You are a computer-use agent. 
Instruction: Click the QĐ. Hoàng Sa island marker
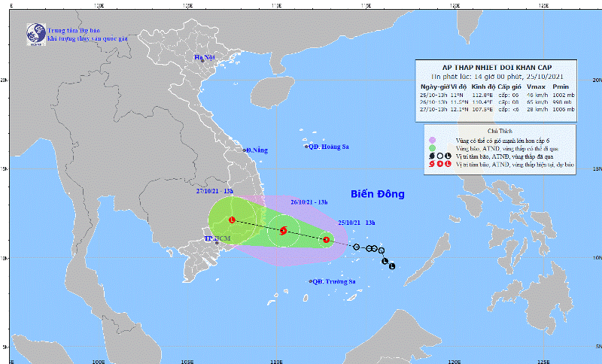[306, 147]
